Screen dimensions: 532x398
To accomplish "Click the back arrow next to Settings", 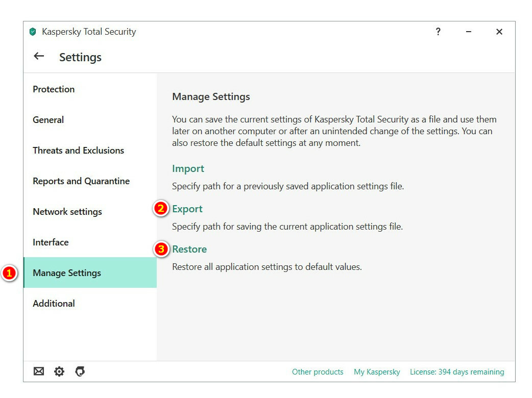I will tap(39, 56).
